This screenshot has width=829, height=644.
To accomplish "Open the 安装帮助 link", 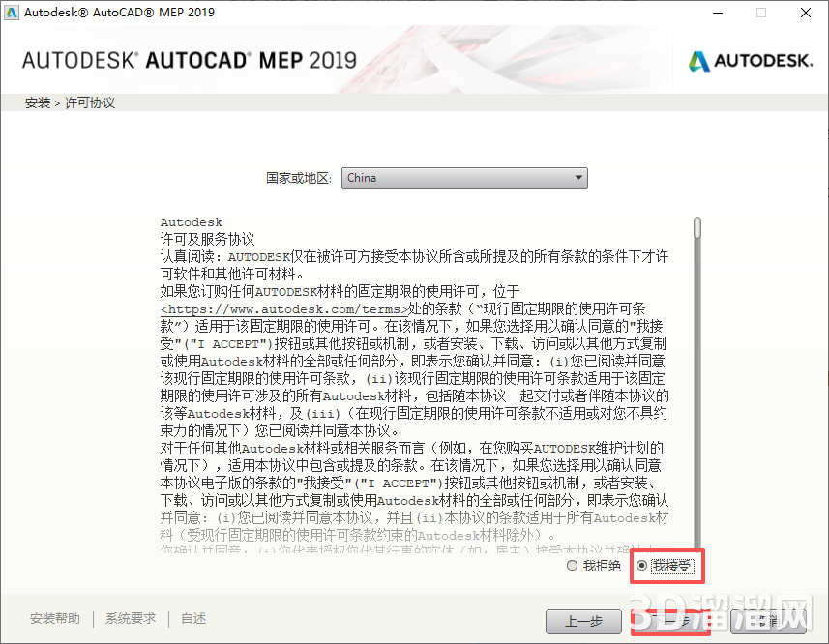I will pos(55,618).
